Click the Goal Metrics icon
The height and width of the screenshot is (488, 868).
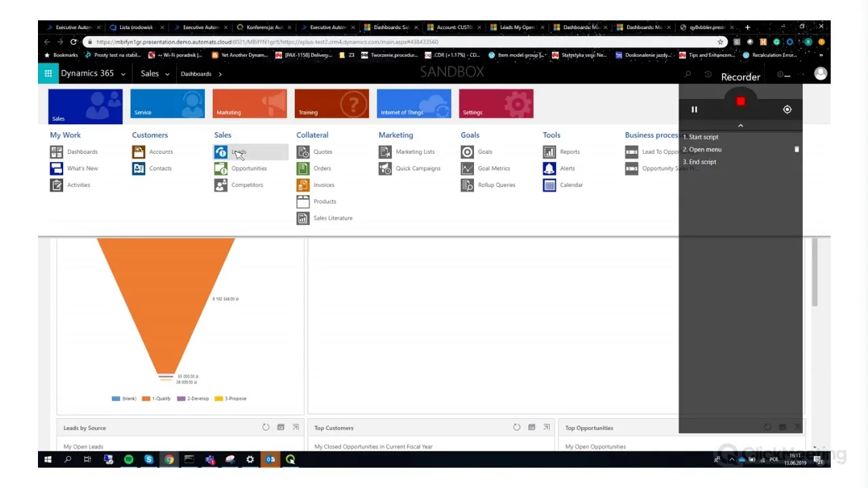pos(467,169)
